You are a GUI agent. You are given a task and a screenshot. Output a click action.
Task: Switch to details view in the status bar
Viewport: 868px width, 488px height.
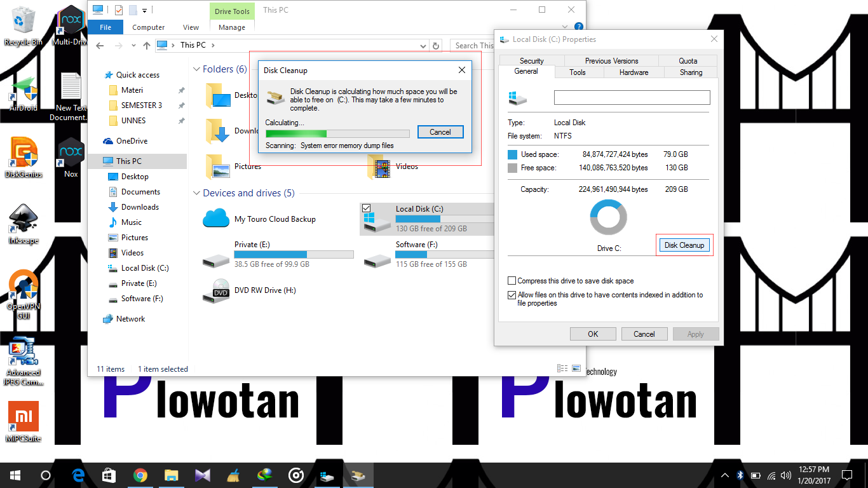click(x=562, y=368)
